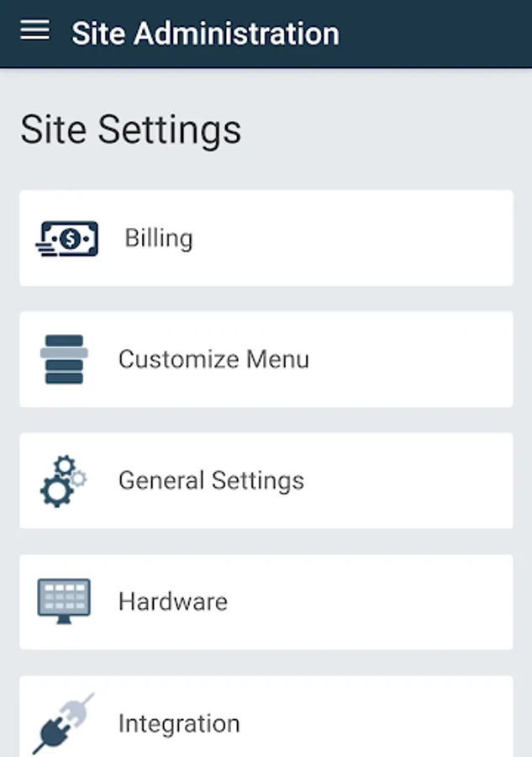Select the Hardware card
Image resolution: width=532 pixels, height=757 pixels.
266,601
